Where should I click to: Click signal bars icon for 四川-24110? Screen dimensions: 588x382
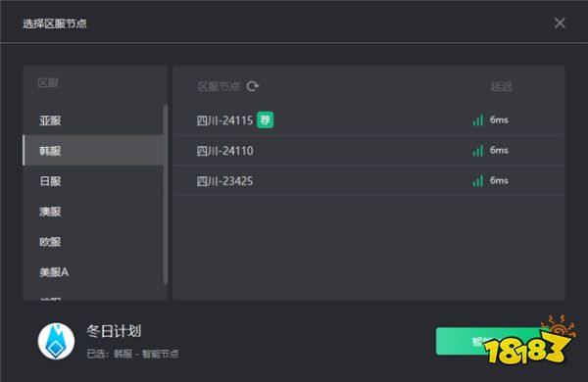pyautogui.click(x=478, y=150)
